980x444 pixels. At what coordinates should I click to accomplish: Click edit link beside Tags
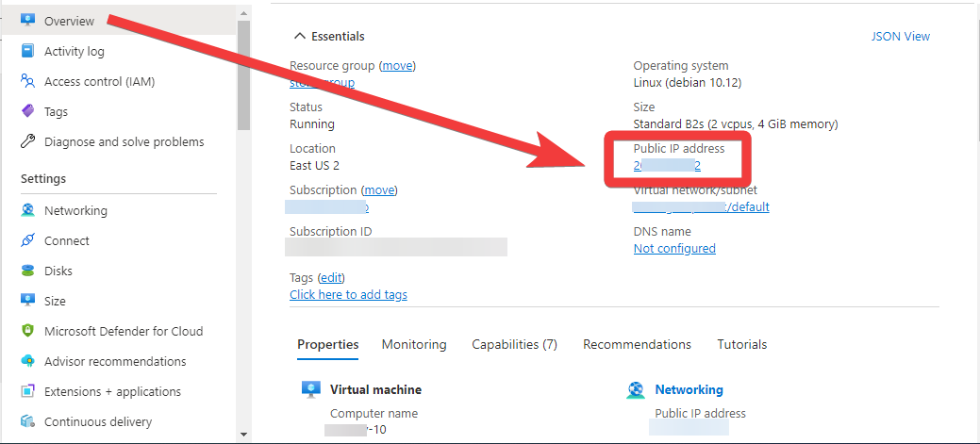tap(332, 277)
